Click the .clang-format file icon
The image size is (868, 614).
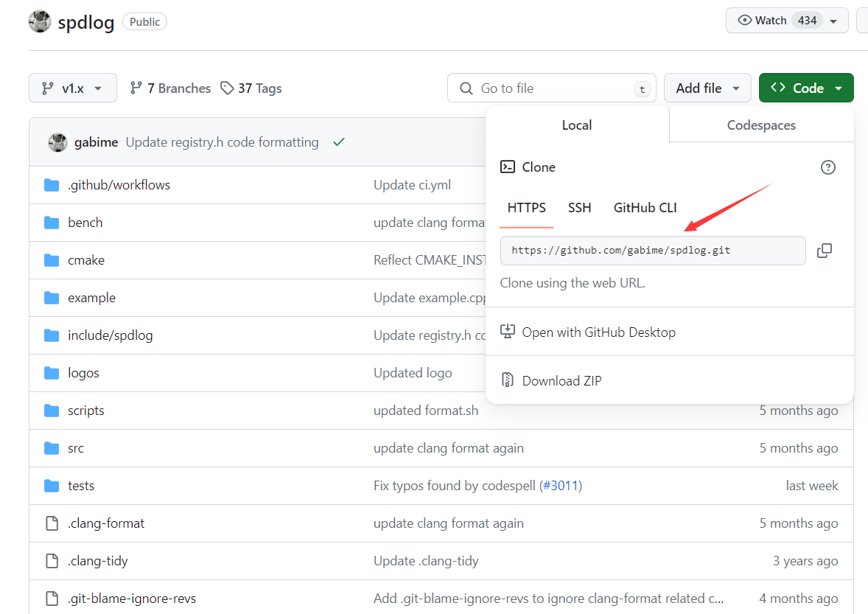[x=52, y=523]
